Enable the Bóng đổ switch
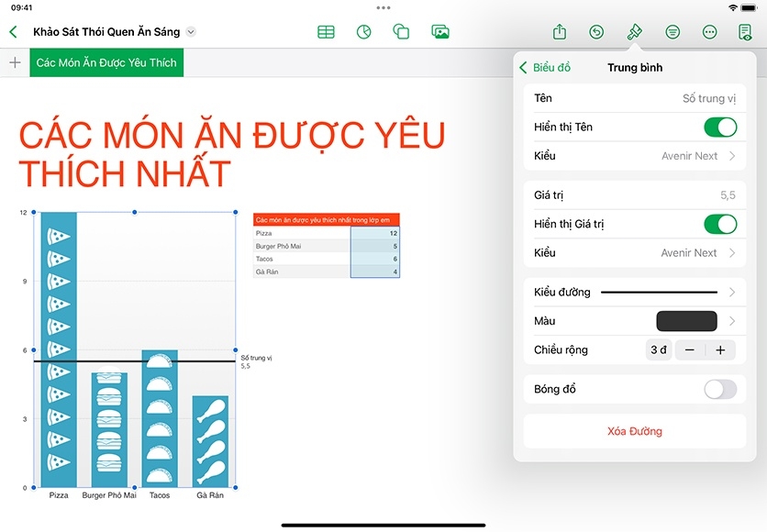767x532 pixels. pos(719,389)
